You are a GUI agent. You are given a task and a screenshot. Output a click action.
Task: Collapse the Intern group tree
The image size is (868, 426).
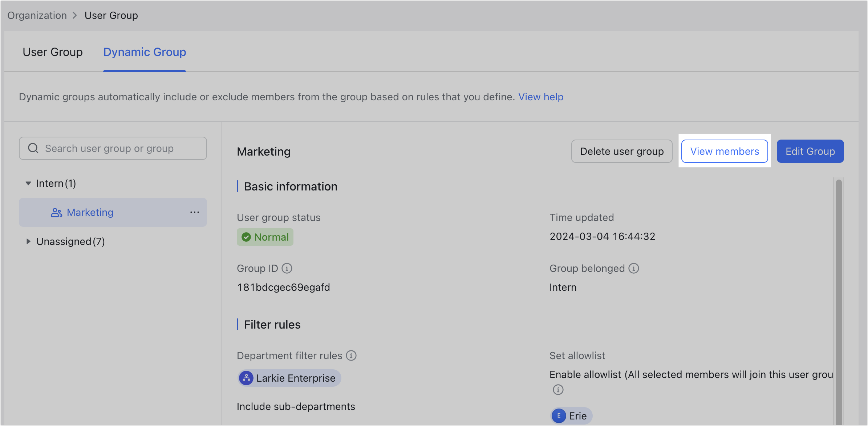[28, 183]
